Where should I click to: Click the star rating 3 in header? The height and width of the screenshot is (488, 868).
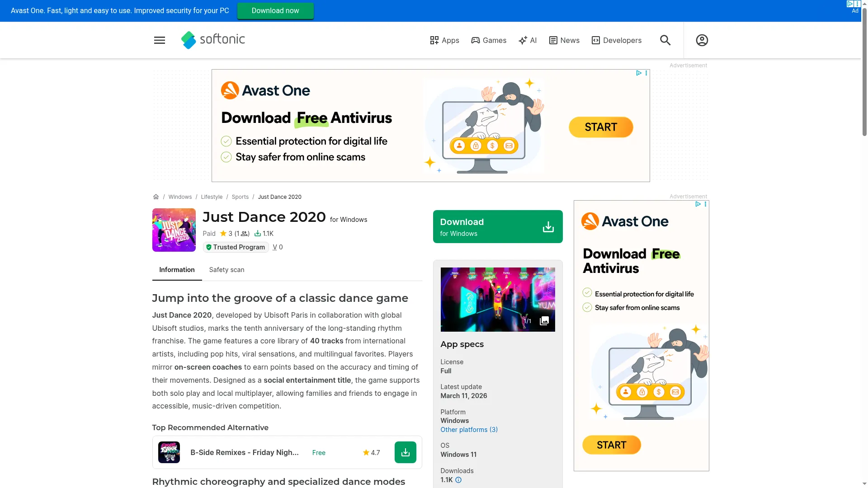click(226, 234)
